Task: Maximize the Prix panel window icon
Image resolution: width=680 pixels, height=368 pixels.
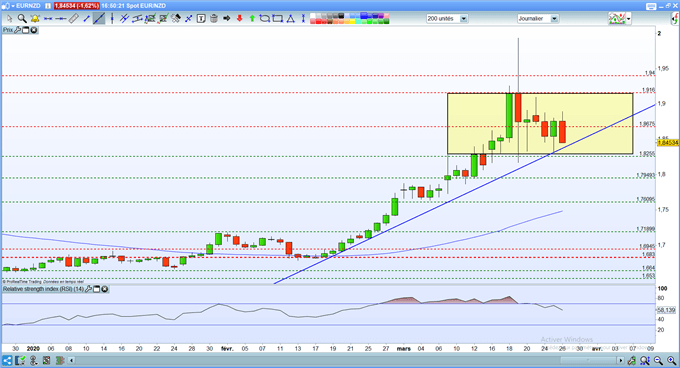Action: tap(25, 30)
